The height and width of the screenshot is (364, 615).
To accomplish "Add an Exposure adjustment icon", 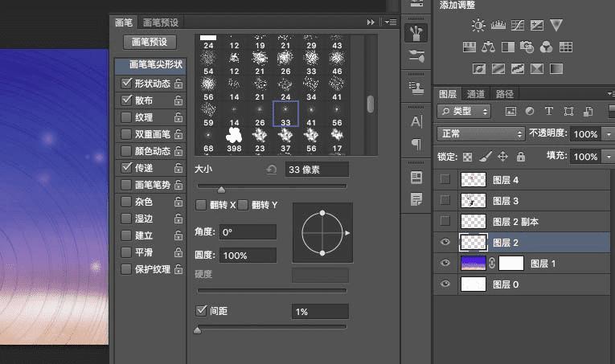I will pyautogui.click(x=536, y=26).
